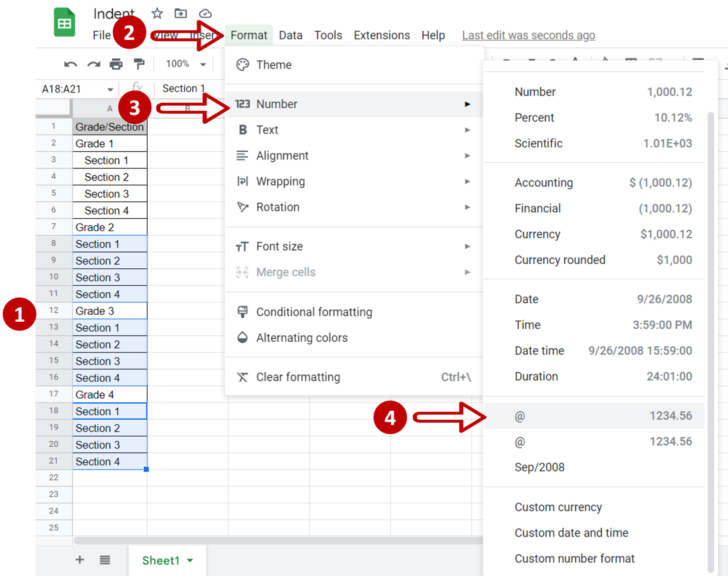Image resolution: width=728 pixels, height=576 pixels.
Task: Choose Alternating colors option
Action: (301, 338)
